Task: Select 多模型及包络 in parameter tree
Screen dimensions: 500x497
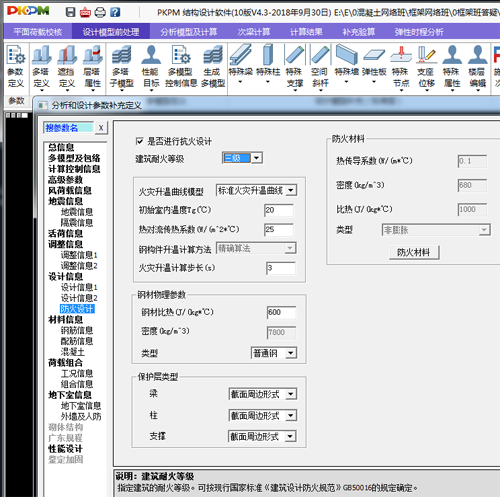Action: click(x=74, y=158)
